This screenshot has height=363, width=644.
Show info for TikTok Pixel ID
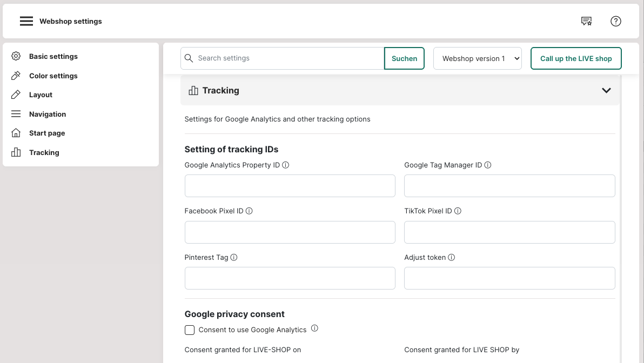458,211
